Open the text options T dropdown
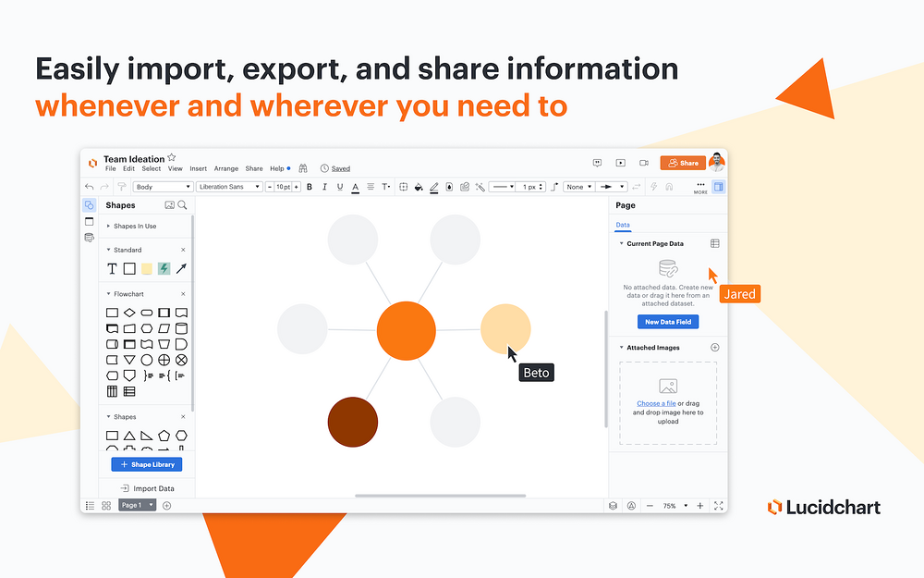The height and width of the screenshot is (578, 924). 386,187
